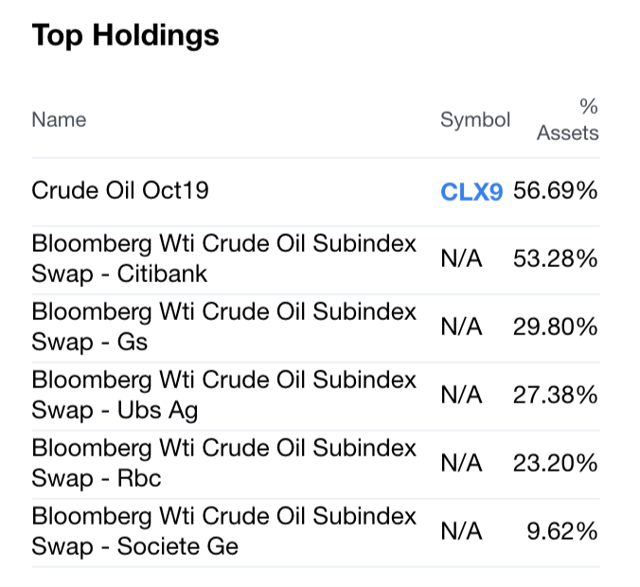Click the N/A symbol in Citibank row
Viewport: 640px width, 587px height.
click(461, 260)
